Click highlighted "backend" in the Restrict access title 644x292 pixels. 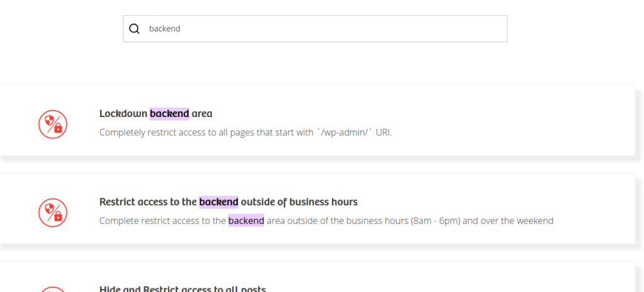[x=218, y=202]
